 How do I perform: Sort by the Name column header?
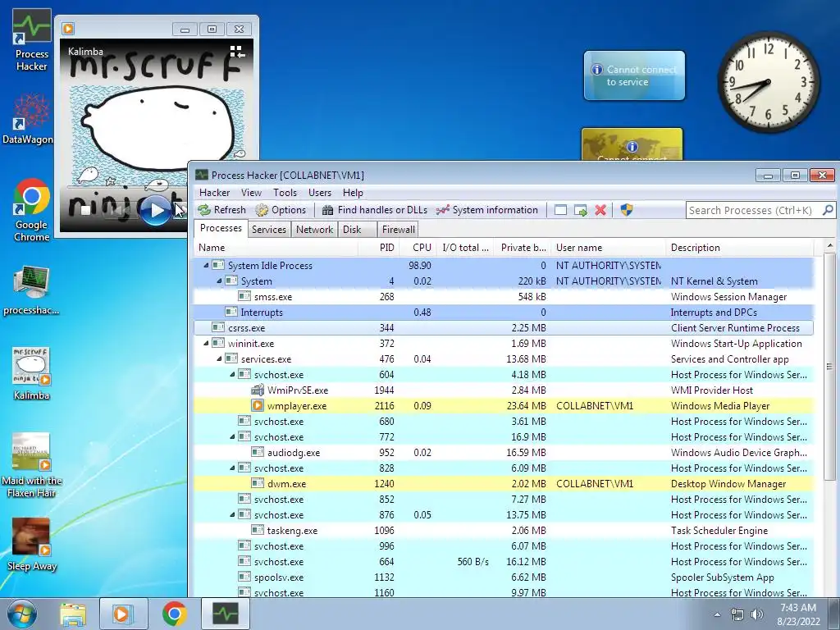tap(276, 248)
